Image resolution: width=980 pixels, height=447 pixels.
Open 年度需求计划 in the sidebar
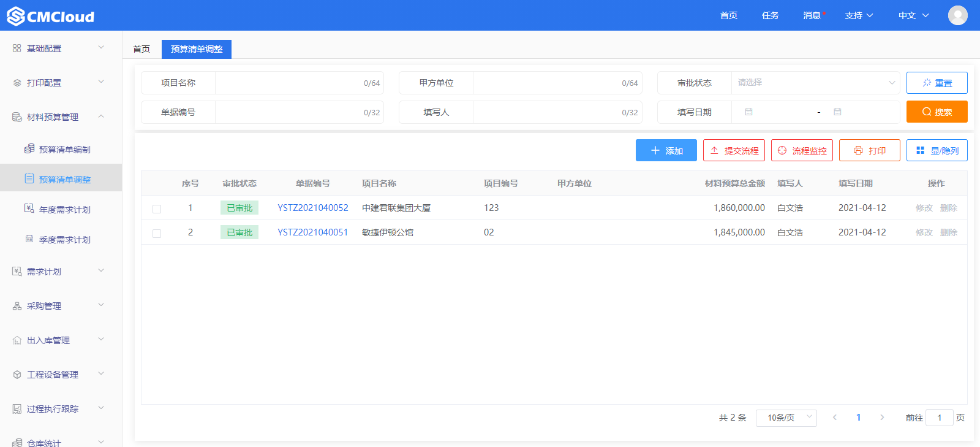click(64, 210)
